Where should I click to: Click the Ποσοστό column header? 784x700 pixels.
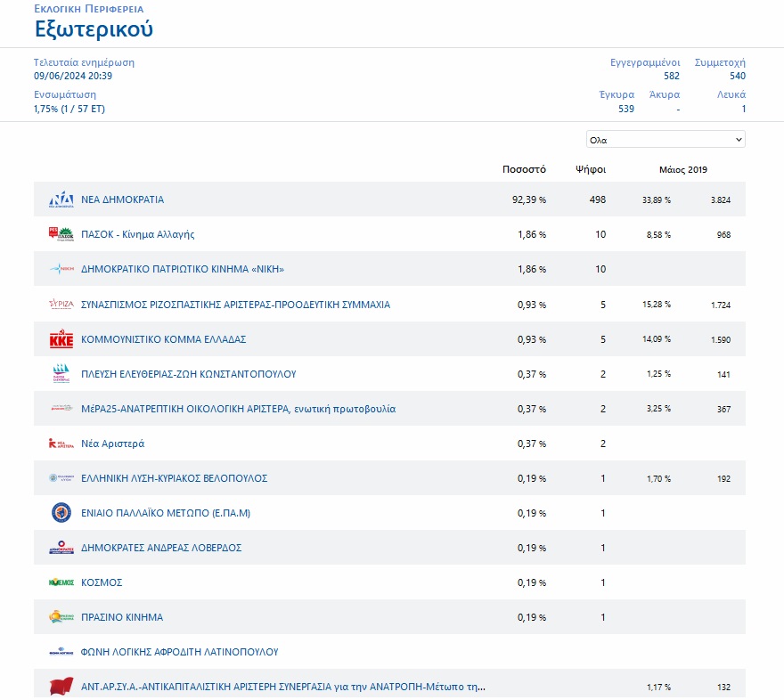click(x=524, y=169)
